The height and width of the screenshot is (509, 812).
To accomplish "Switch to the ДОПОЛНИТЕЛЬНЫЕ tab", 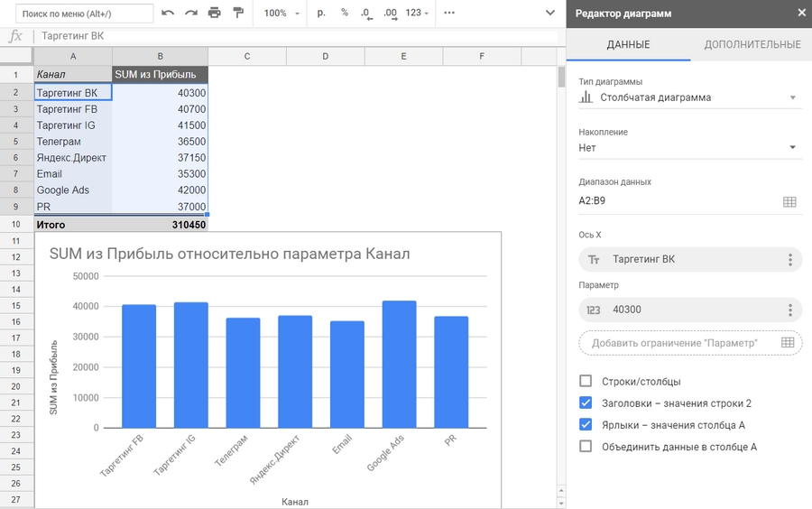I will coord(752,44).
